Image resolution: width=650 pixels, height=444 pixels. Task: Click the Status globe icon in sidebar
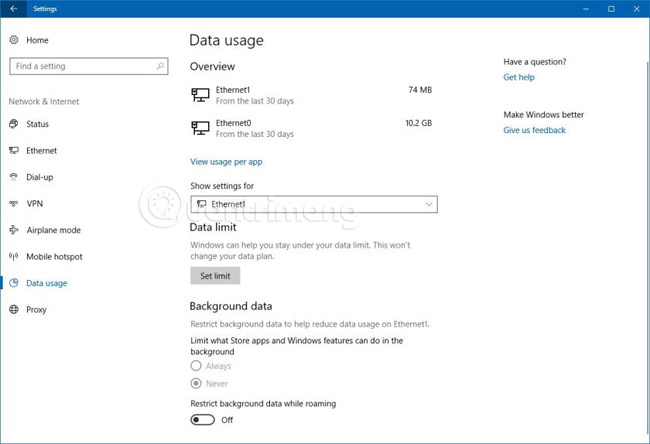pyautogui.click(x=14, y=124)
